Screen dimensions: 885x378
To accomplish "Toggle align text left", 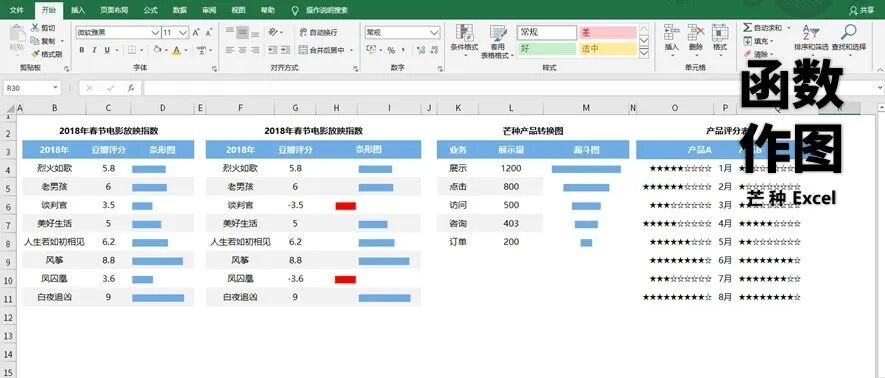I will (x=229, y=50).
